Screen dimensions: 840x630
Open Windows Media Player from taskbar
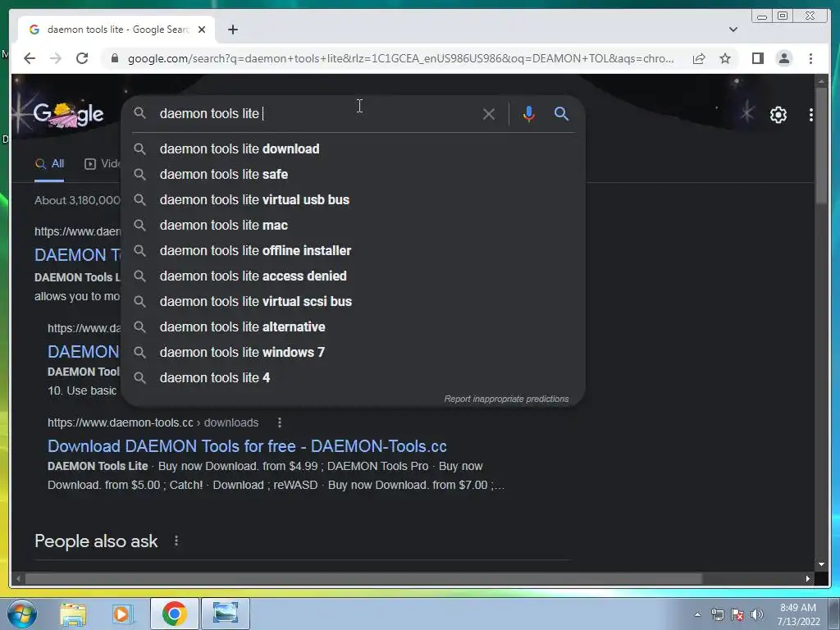click(122, 614)
